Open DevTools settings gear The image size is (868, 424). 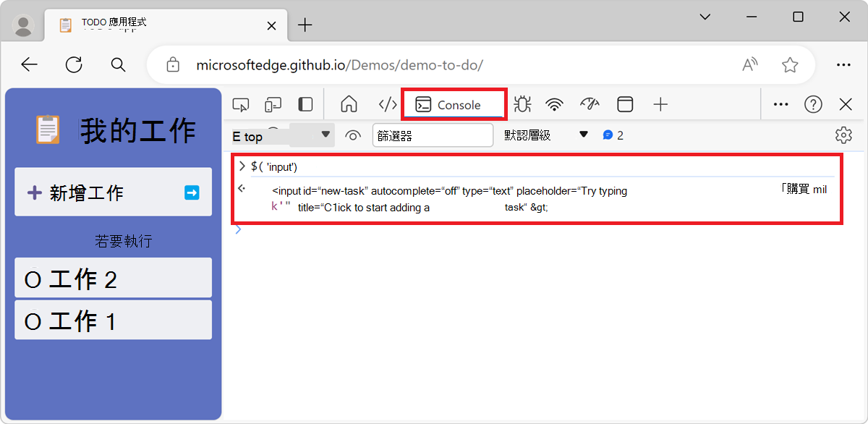pyautogui.click(x=843, y=135)
